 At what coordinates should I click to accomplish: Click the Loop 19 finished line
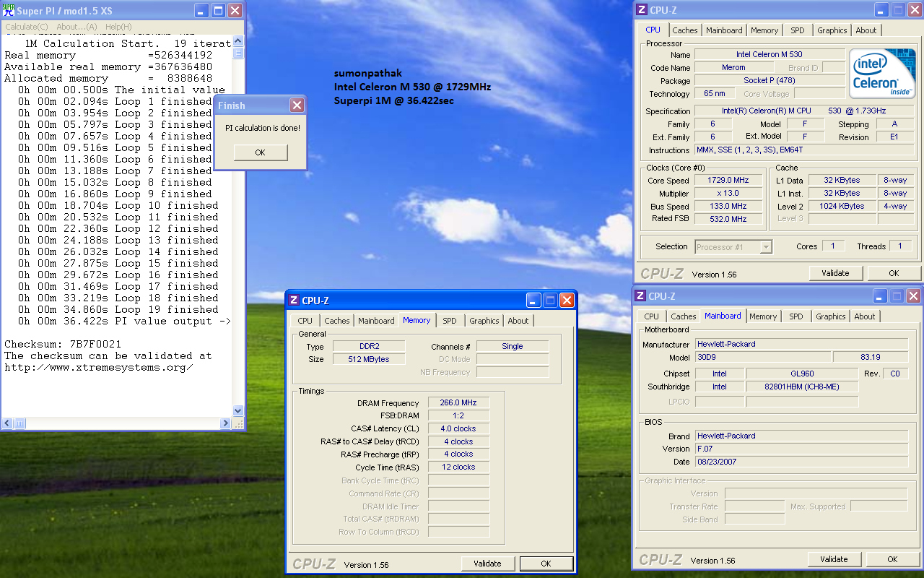click(x=118, y=309)
